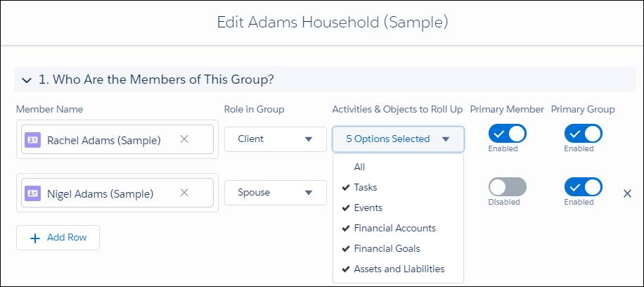The height and width of the screenshot is (287, 644).
Task: Click arrow icon on Spouse role dropdown
Action: (x=309, y=193)
